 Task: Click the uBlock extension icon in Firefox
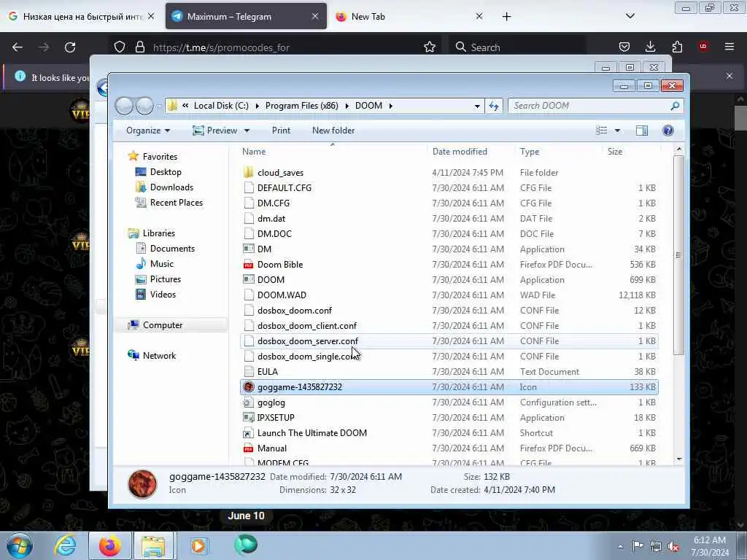click(x=703, y=46)
